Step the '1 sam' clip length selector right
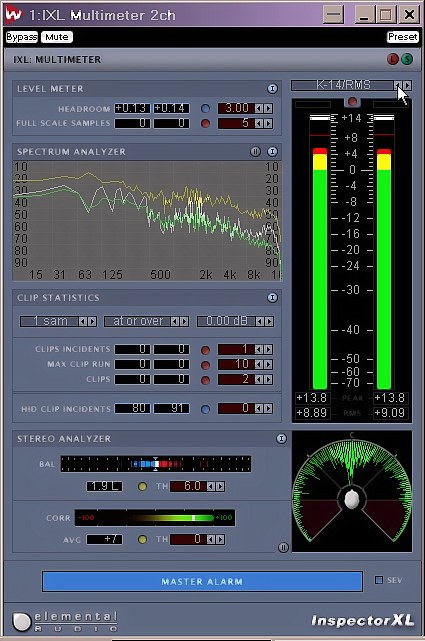The width and height of the screenshot is (425, 641). (x=92, y=321)
